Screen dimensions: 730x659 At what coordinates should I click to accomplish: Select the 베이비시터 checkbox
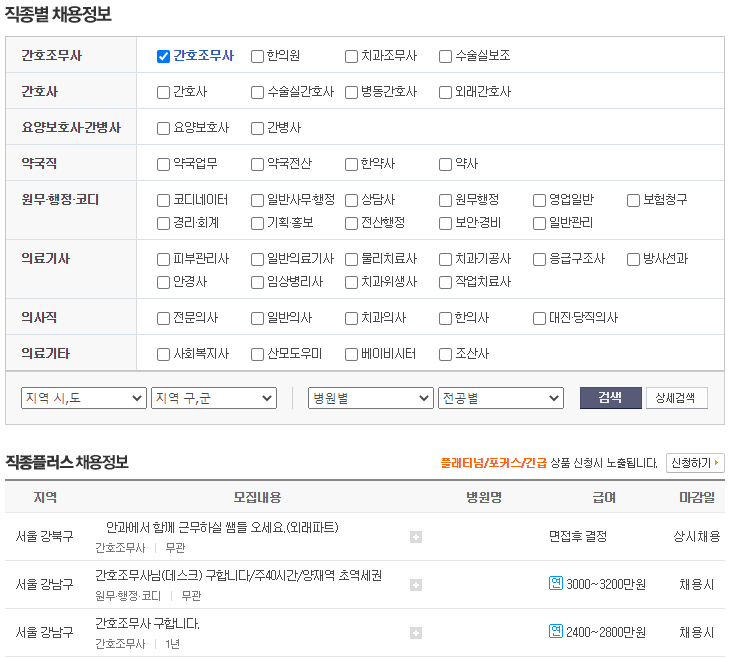(351, 354)
